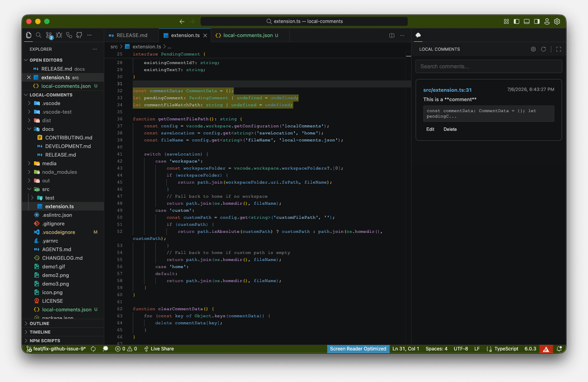The height and width of the screenshot is (382, 588).
Task: Click the src breadcrumb
Action: 114,47
